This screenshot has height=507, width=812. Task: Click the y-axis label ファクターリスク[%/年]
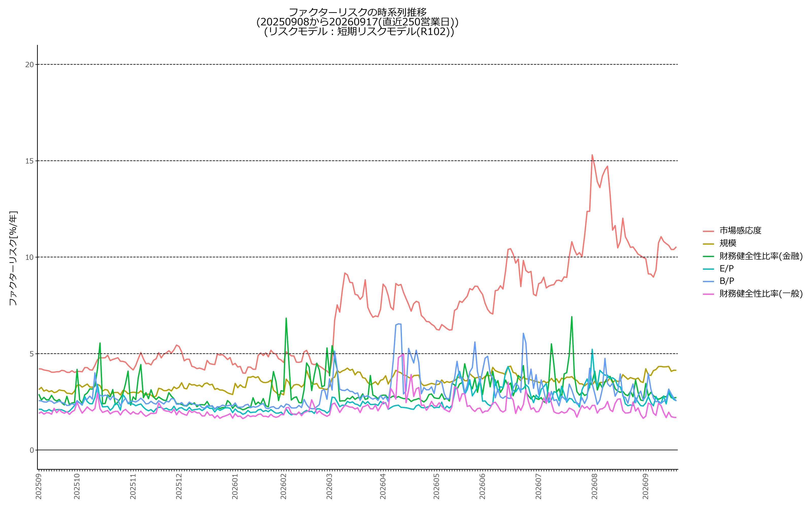[13, 258]
